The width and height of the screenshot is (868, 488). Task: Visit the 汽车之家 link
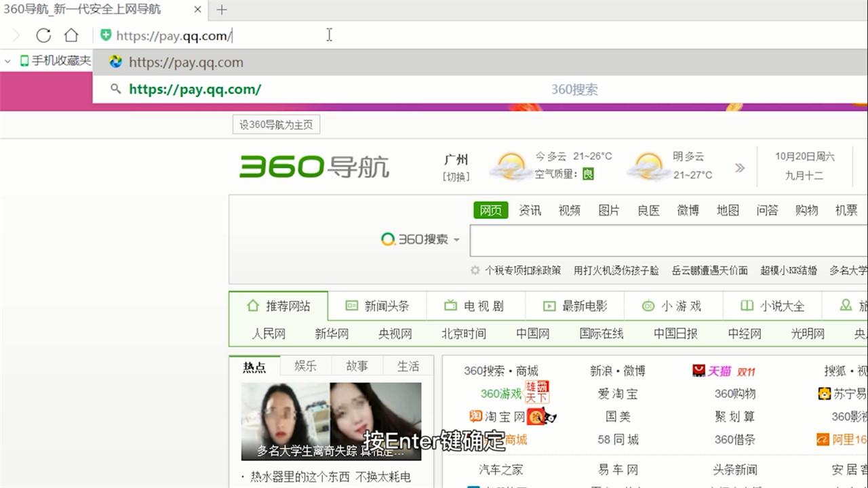501,470
